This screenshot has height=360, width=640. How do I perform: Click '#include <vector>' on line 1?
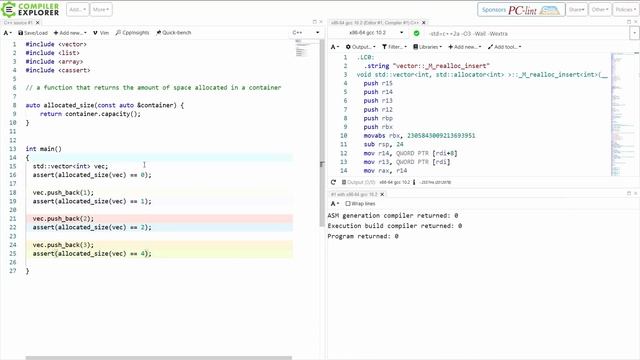click(x=56, y=44)
